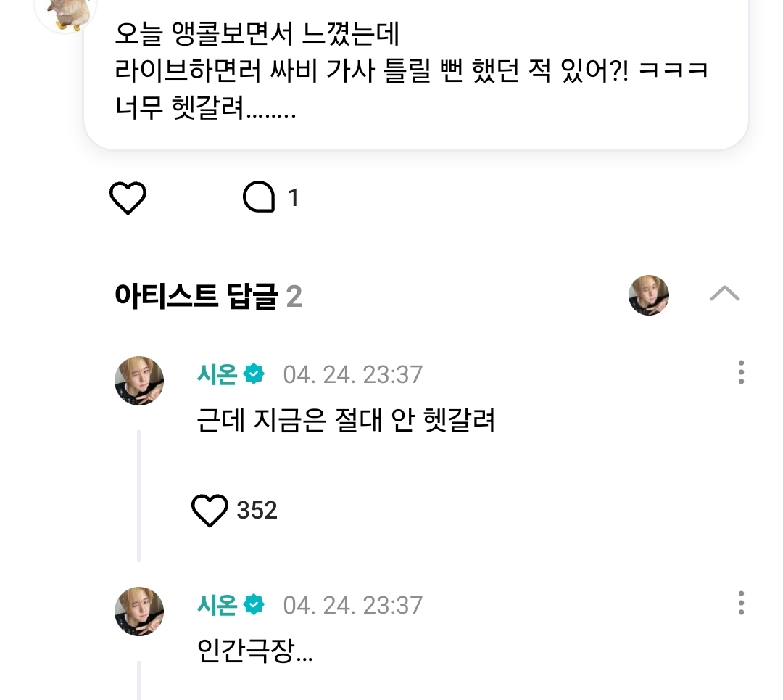This screenshot has height=700, width=783.
Task: Tap the 아티스트 답글 2 header
Action: (208, 296)
